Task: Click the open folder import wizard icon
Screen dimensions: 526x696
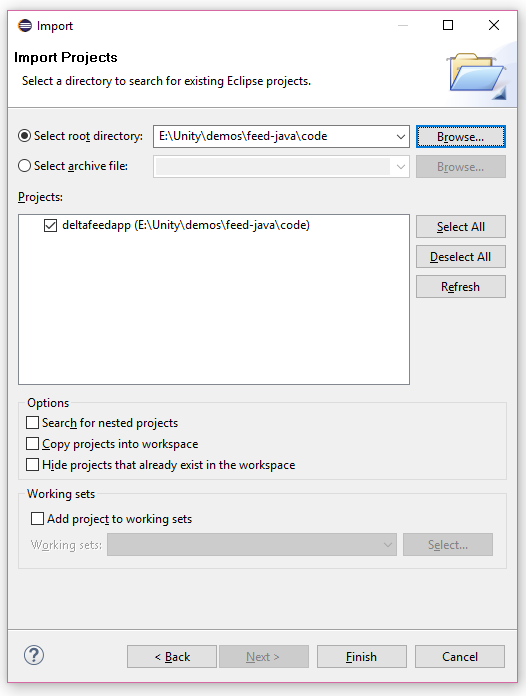Action: [x=477, y=75]
